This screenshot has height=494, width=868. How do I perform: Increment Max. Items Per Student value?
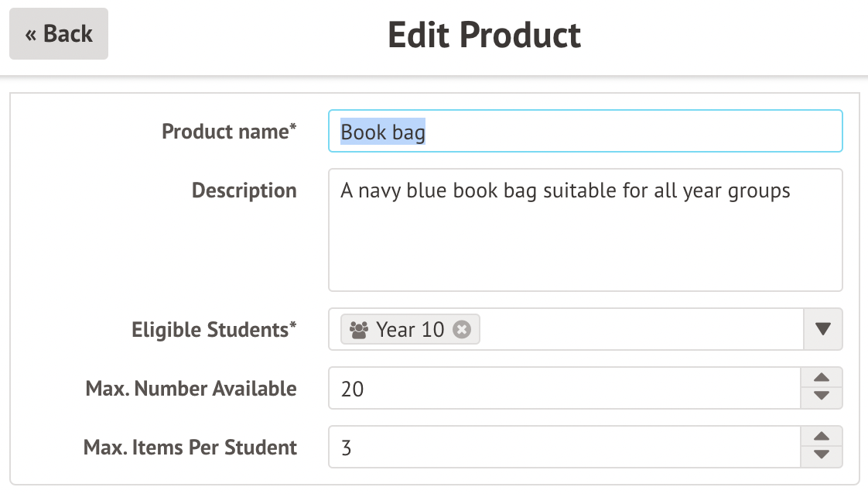click(822, 437)
